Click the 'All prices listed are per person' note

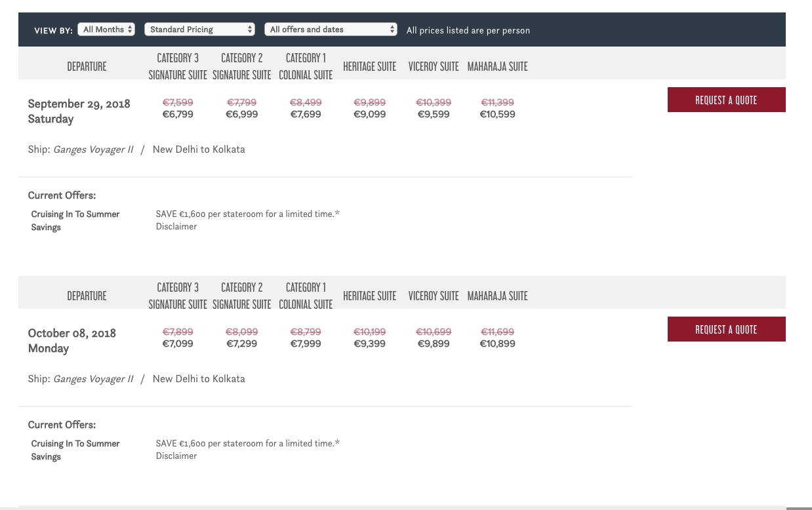pos(468,30)
